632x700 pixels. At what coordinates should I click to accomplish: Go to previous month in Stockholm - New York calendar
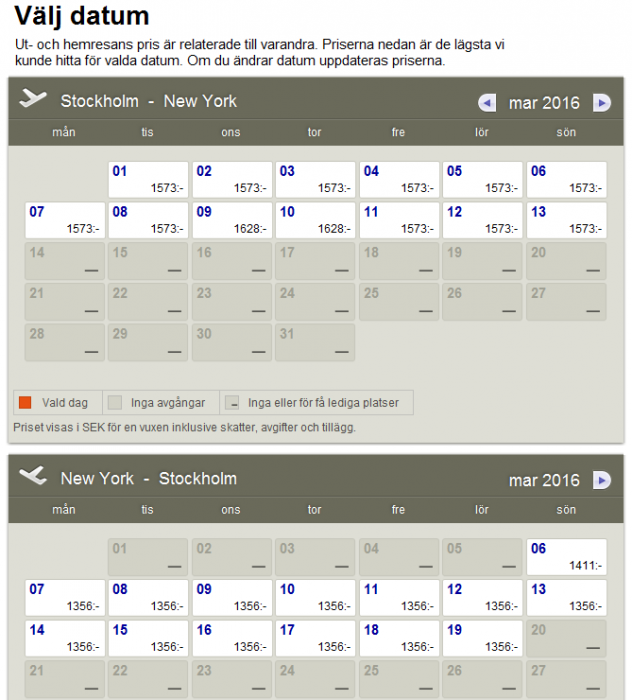click(x=487, y=102)
